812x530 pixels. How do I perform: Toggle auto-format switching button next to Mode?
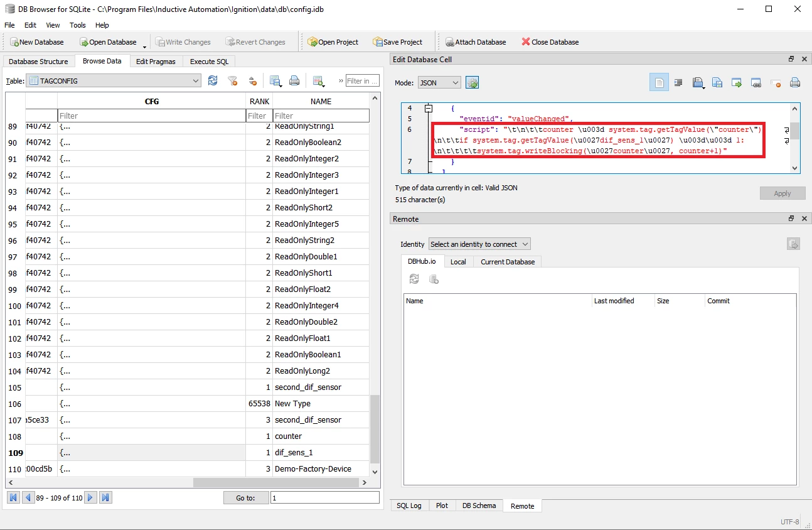tap(472, 83)
